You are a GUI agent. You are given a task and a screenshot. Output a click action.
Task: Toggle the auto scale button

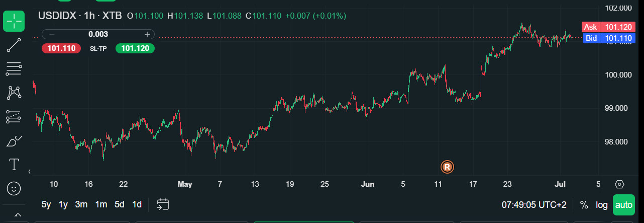pyautogui.click(x=624, y=205)
